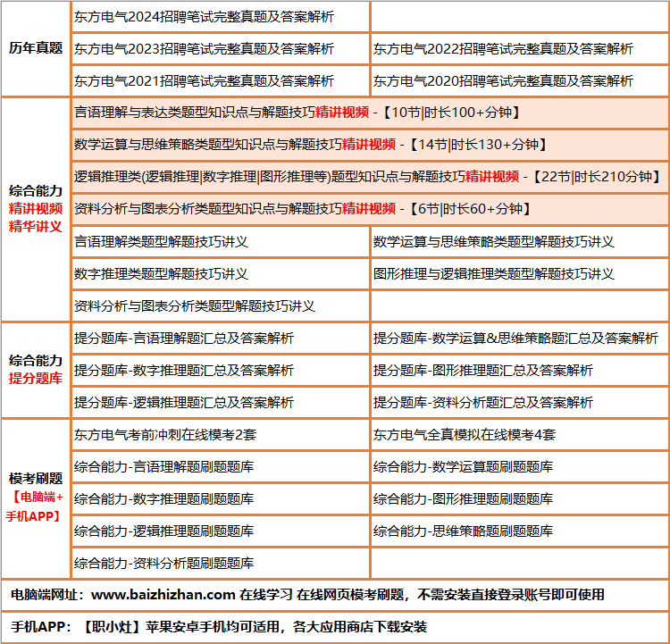Click the 综合能力 精讲视频 精华讲义 category cell
The width and height of the screenshot is (670, 644).
coord(36,209)
